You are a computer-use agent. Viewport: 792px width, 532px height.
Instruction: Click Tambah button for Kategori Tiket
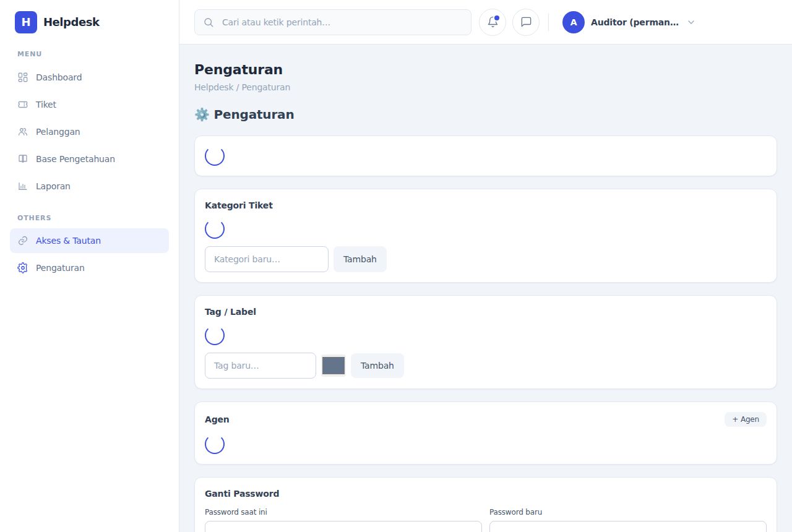tap(360, 259)
